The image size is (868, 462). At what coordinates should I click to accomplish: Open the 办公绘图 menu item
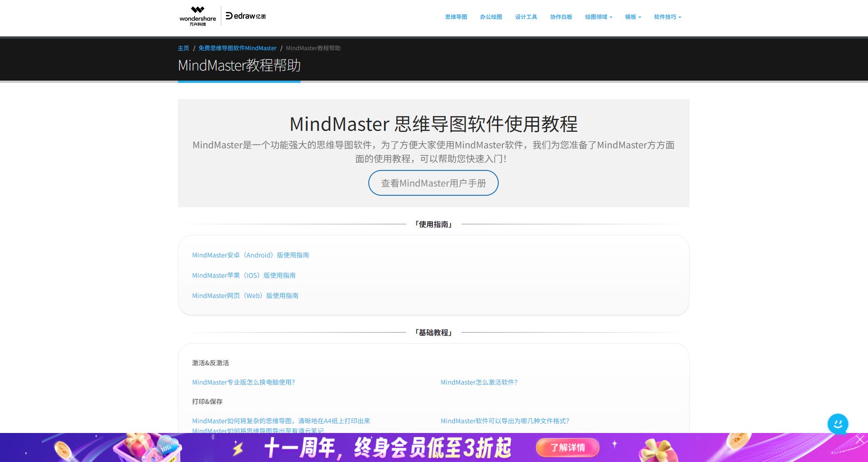click(491, 17)
